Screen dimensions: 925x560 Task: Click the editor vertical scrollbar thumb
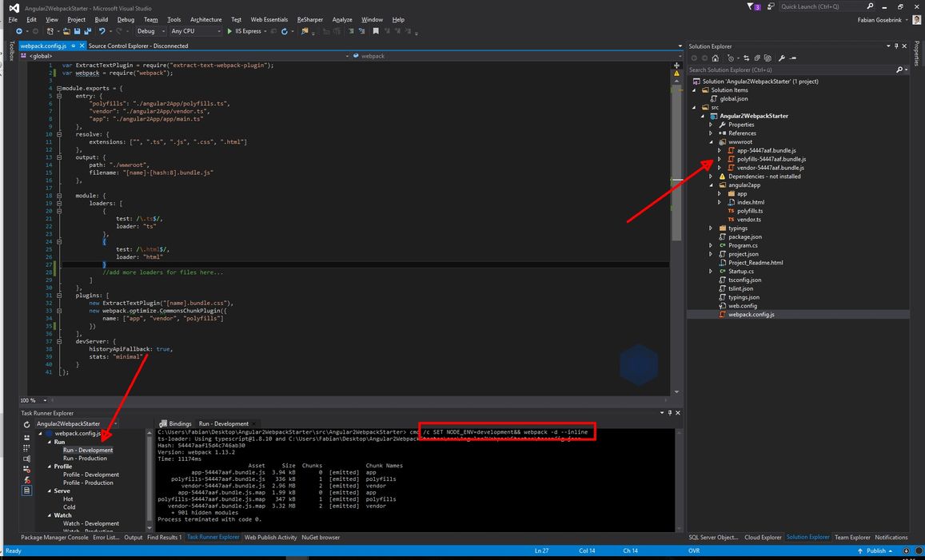coord(676,163)
